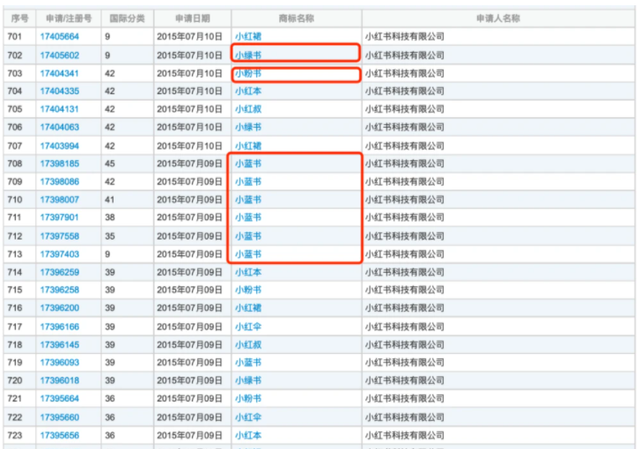Click the 申请日期 column header

(190, 18)
